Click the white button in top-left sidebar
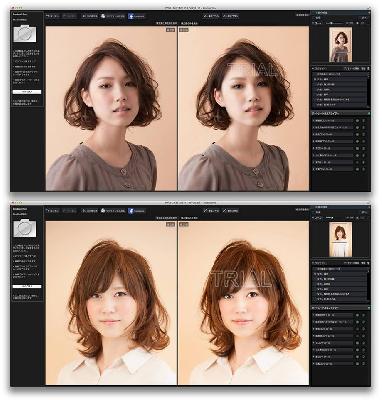This screenshot has width=382, height=400. 27,92
